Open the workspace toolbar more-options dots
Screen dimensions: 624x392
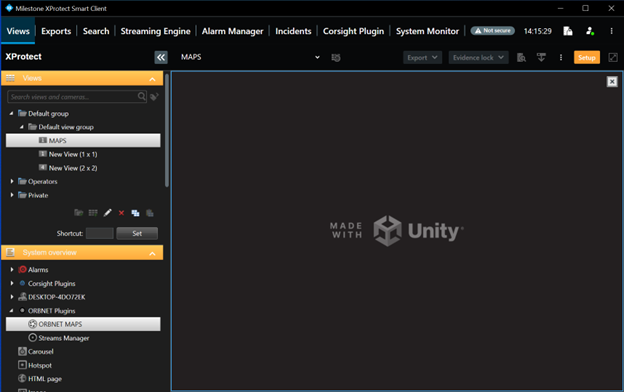[561, 58]
